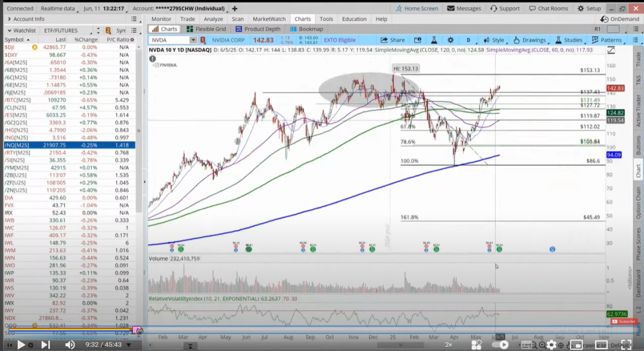Open Chat Rooms in the top bar
Screen dimensions: 644x351
point(549,8)
